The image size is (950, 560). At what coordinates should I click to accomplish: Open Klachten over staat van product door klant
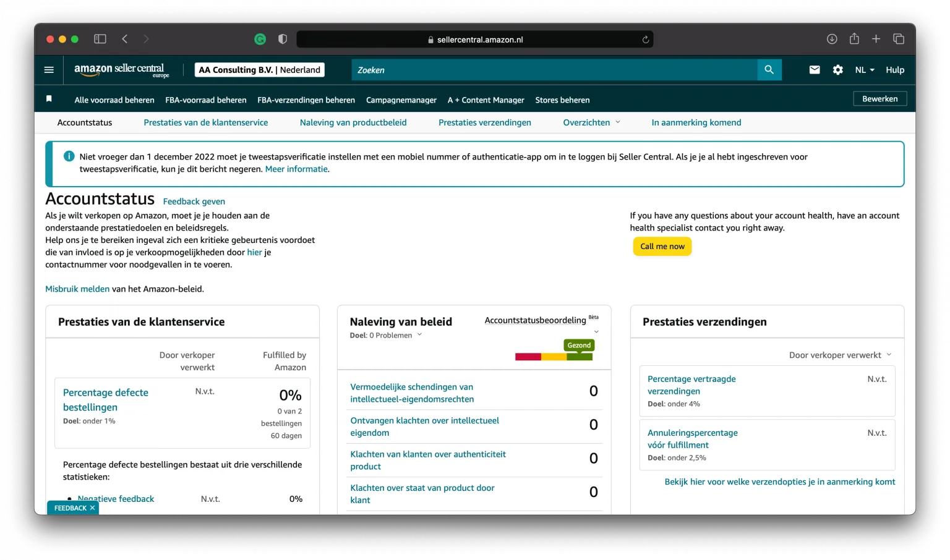coord(422,494)
